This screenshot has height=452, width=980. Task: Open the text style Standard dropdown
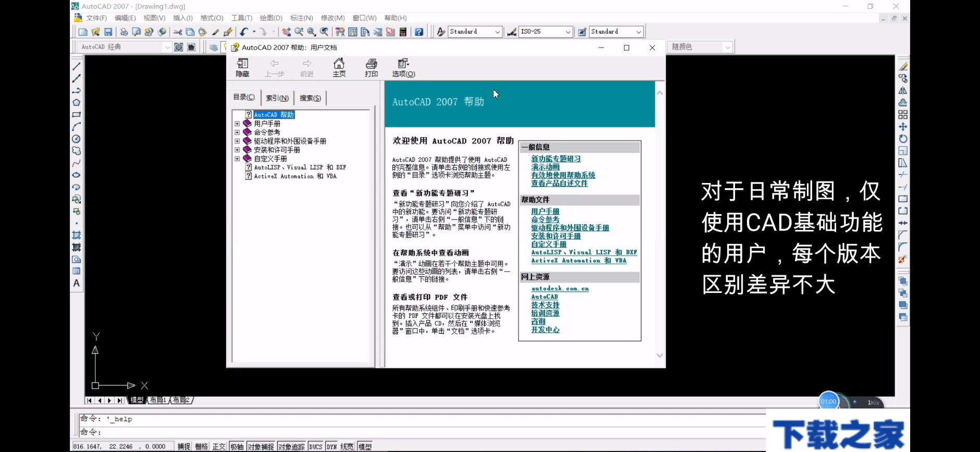tap(497, 32)
